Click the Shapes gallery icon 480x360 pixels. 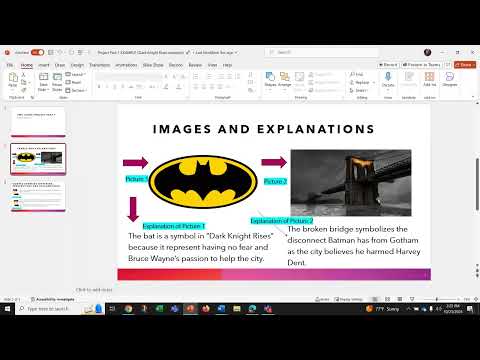point(270,77)
